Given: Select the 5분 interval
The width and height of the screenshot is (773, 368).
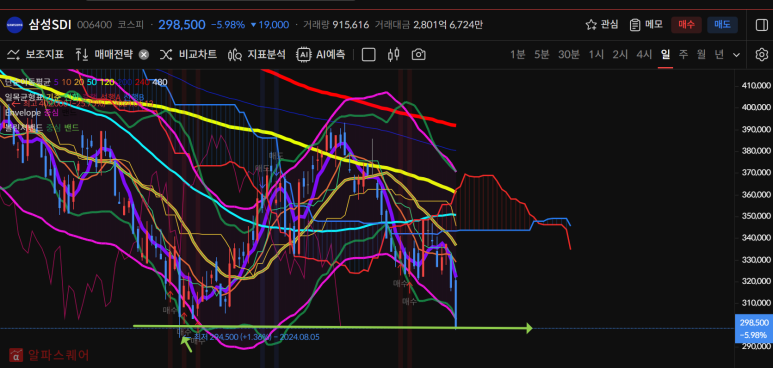Looking at the screenshot, I should [542, 54].
